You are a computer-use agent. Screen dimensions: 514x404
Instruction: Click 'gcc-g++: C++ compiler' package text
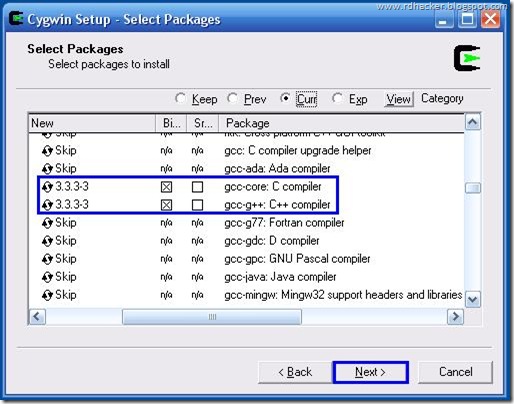click(277, 205)
